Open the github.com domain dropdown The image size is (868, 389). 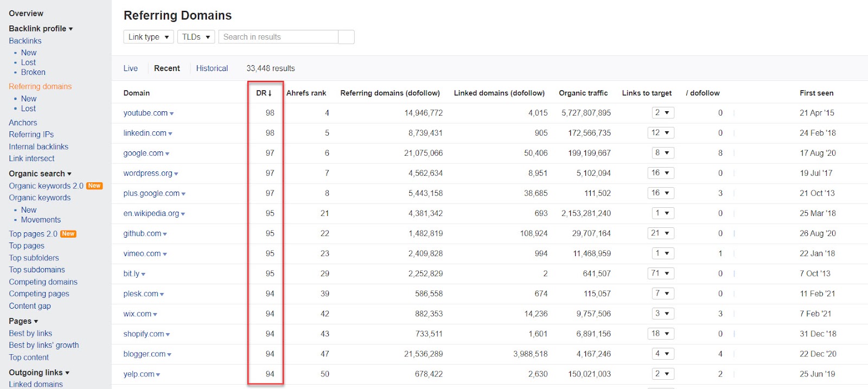[x=165, y=234]
